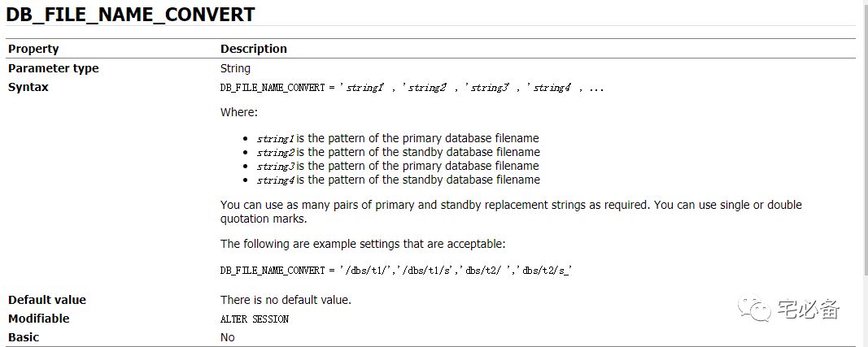Click the DB_FILE_NAME_CONVERT syntax code line
868x347 pixels.
pos(412,88)
